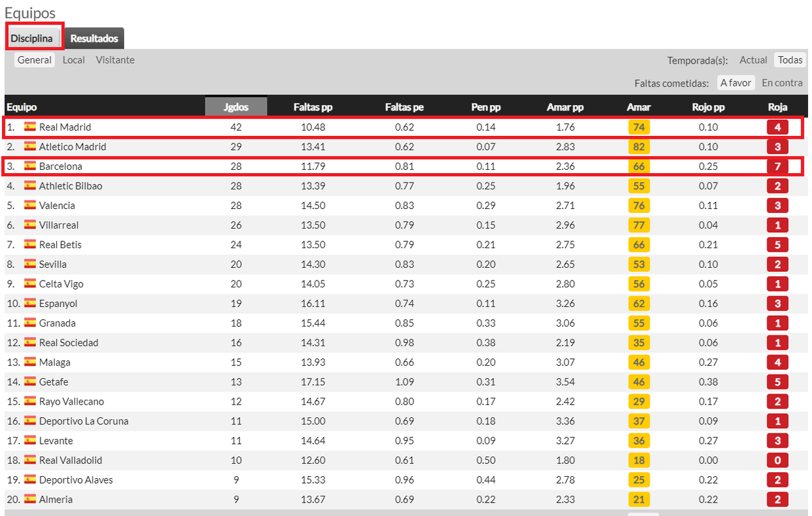Click Spain flag beside Sevilla
The width and height of the screenshot is (812, 516).
tap(30, 264)
